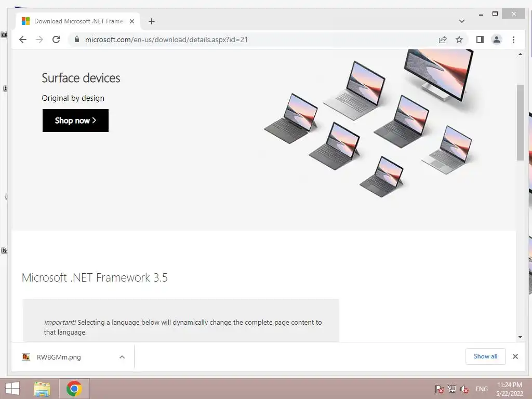Click the vertical scrollbar thumb
Viewport: 532px width, 399px height.
[x=520, y=122]
